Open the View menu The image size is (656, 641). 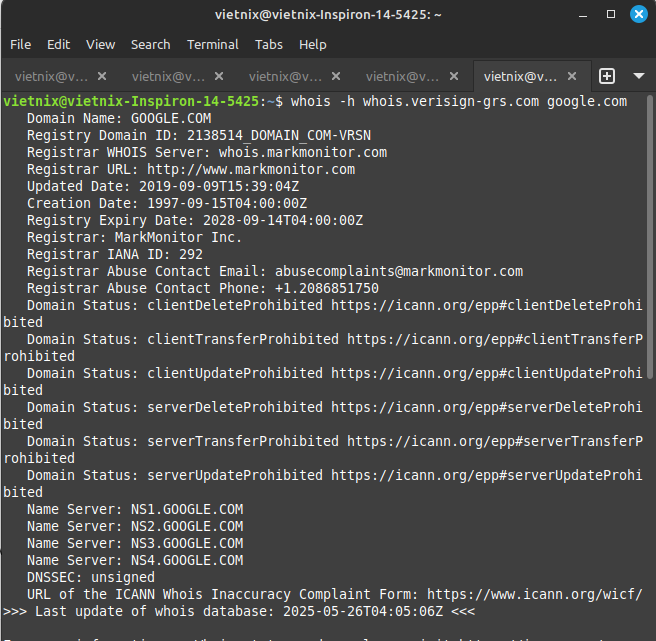coord(100,45)
